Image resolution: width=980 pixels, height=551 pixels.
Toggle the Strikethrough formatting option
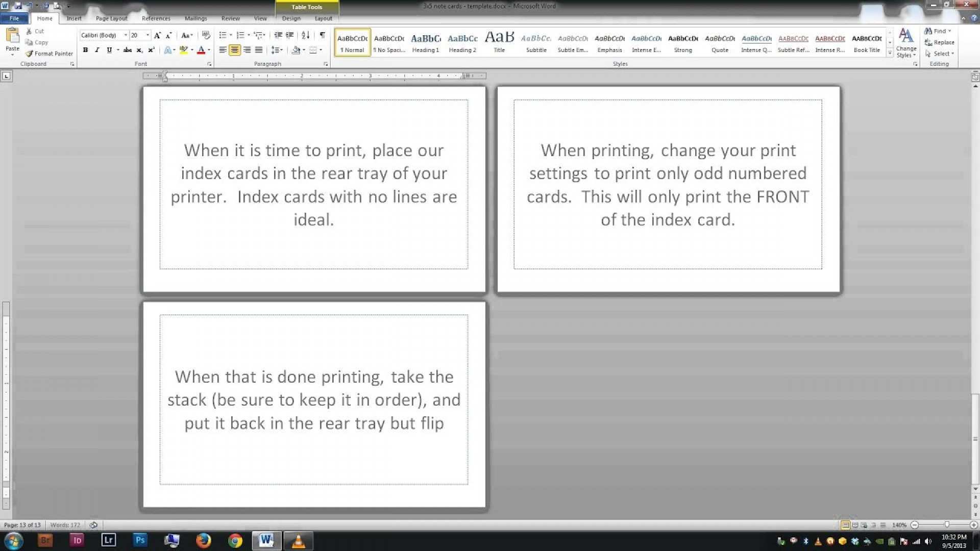[127, 51]
